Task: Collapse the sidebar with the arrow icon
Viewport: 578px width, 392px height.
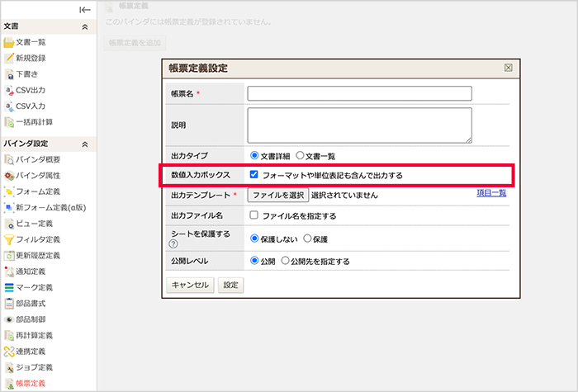Action: [85, 10]
